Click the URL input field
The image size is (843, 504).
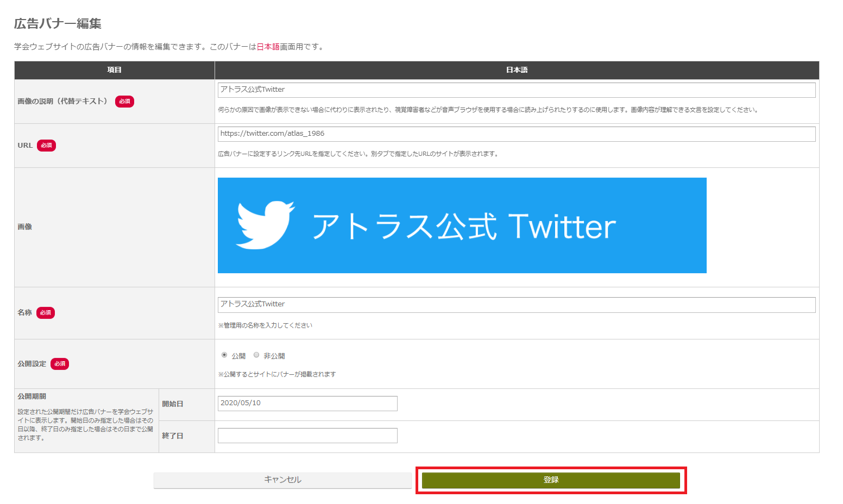[x=517, y=134]
